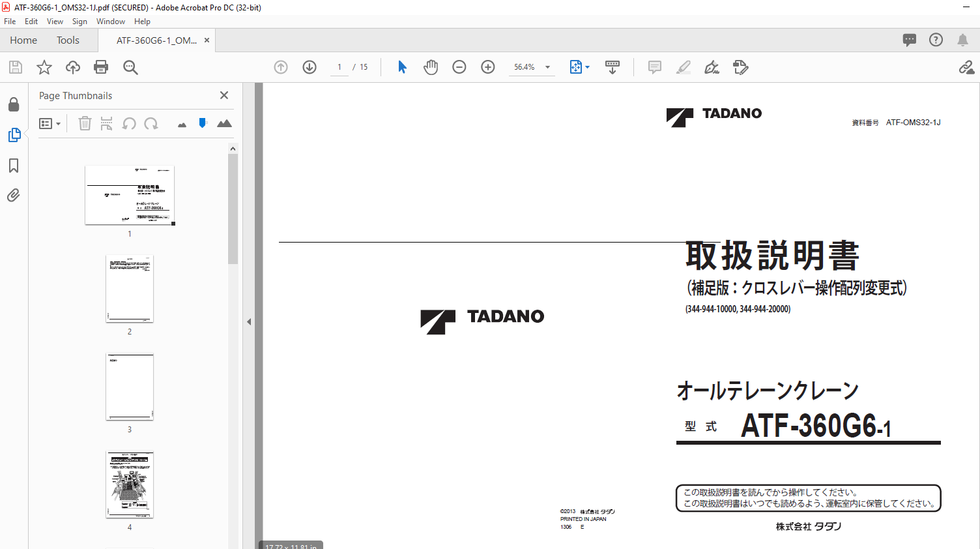Screen dimensions: 980x549
Task: Click the thumbnail size slider handle
Action: pos(203,123)
